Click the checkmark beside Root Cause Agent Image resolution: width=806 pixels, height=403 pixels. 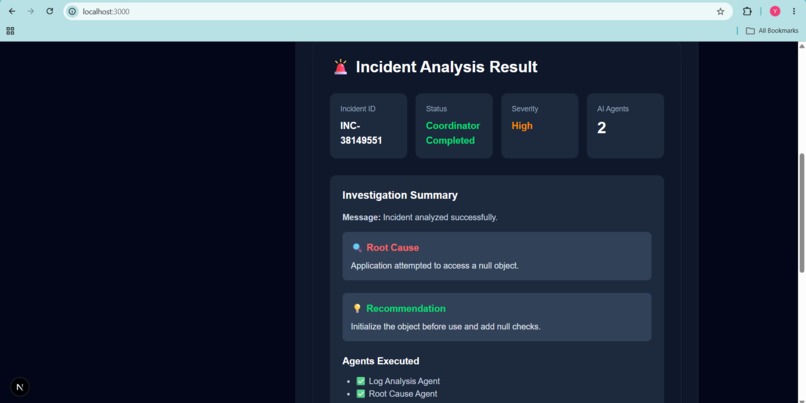(x=361, y=394)
